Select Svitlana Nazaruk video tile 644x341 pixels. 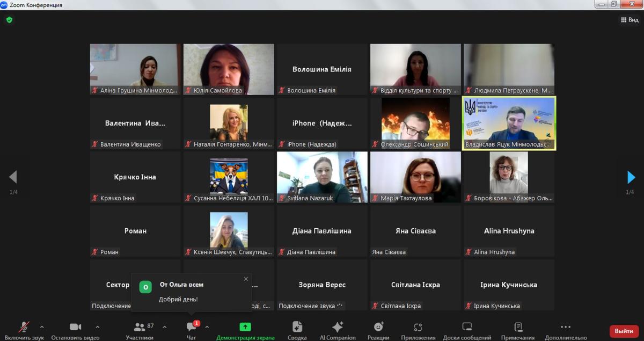[x=322, y=177]
